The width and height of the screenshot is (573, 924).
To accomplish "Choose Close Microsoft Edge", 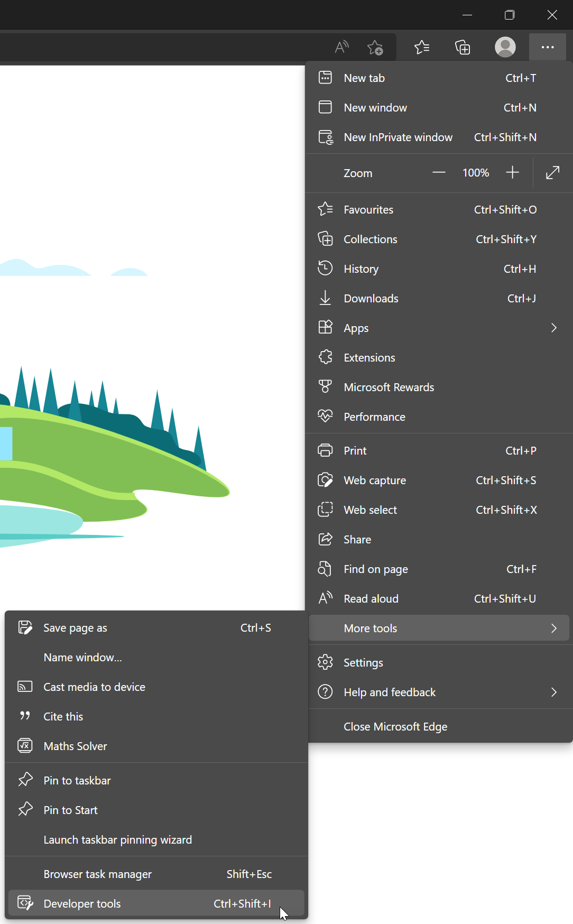I will [439, 726].
